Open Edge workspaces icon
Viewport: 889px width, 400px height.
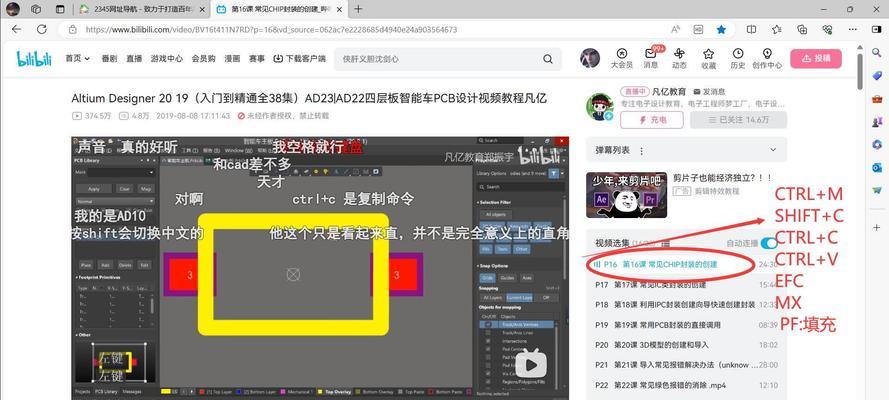pyautogui.click(x=36, y=9)
